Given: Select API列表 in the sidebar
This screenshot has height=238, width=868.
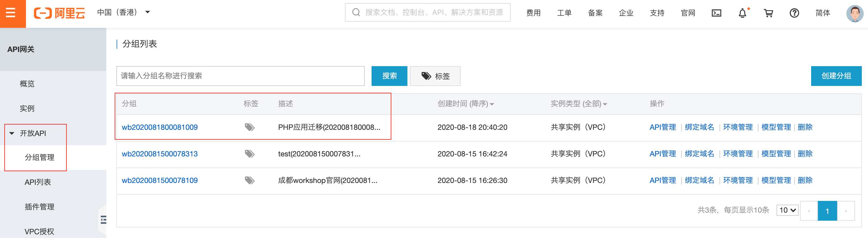Looking at the screenshot, I should 38,182.
